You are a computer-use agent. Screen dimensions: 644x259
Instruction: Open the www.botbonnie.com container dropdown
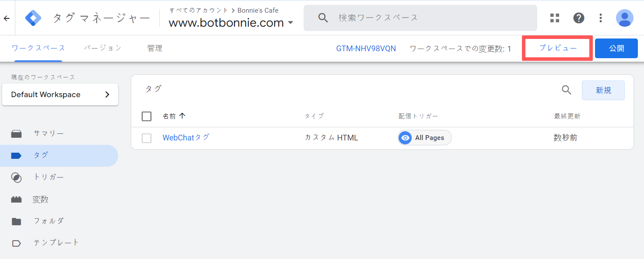231,23
